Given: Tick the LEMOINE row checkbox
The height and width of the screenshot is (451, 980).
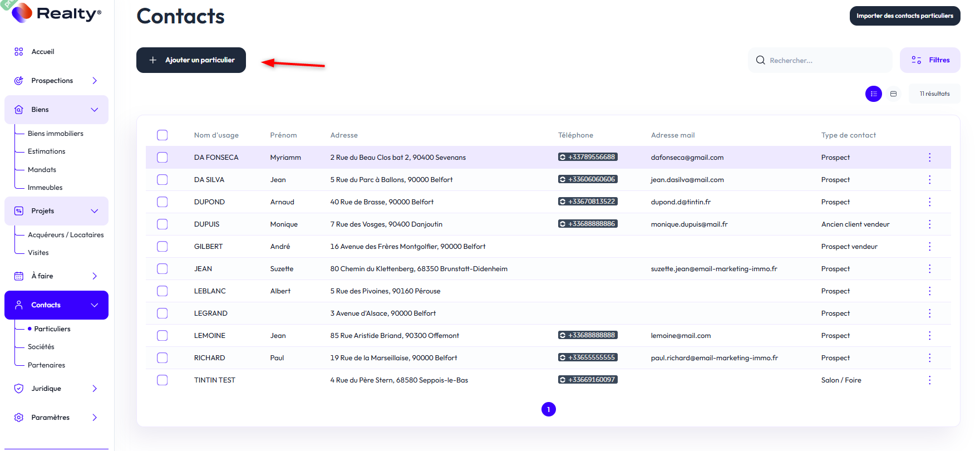Looking at the screenshot, I should [x=162, y=336].
